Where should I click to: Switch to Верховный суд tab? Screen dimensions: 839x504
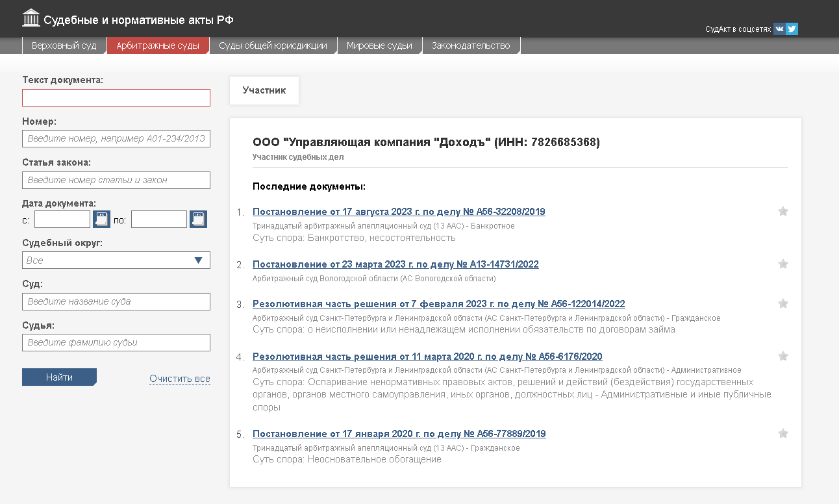point(64,45)
